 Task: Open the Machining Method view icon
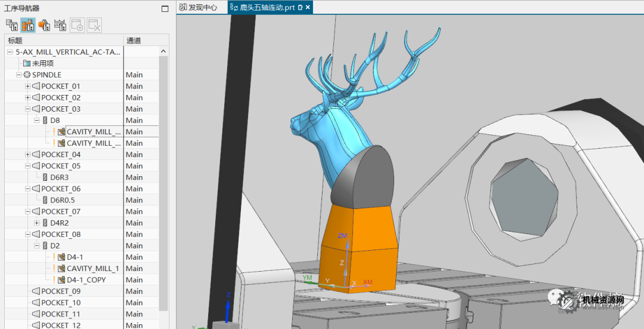click(60, 25)
